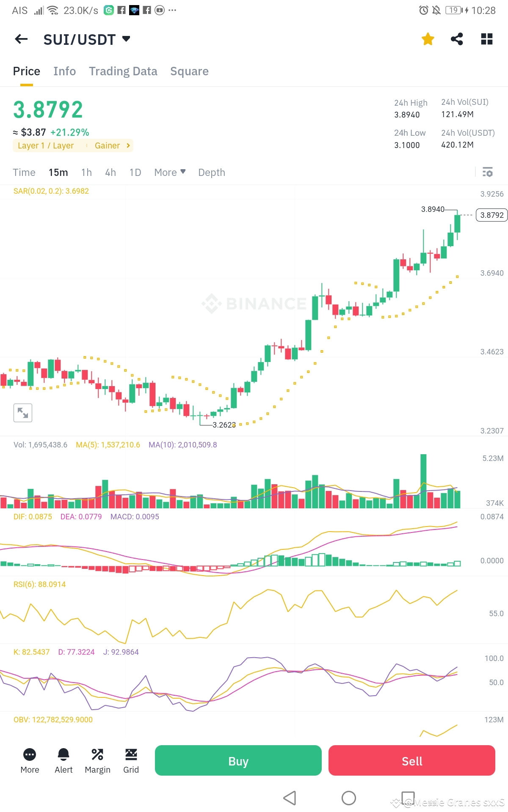Set a price Alert with the bell icon

[x=63, y=761]
